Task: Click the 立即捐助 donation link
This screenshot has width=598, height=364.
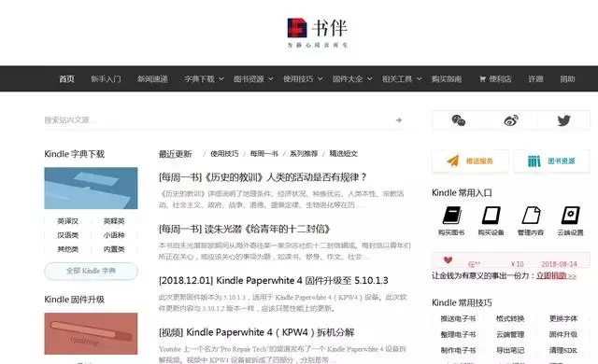Action: (556, 275)
